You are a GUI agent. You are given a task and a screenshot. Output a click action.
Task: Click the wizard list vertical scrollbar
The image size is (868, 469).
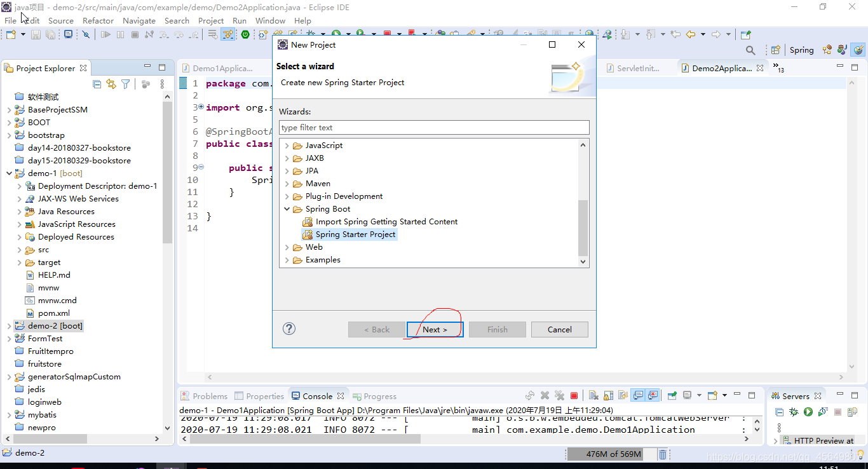[583, 228]
